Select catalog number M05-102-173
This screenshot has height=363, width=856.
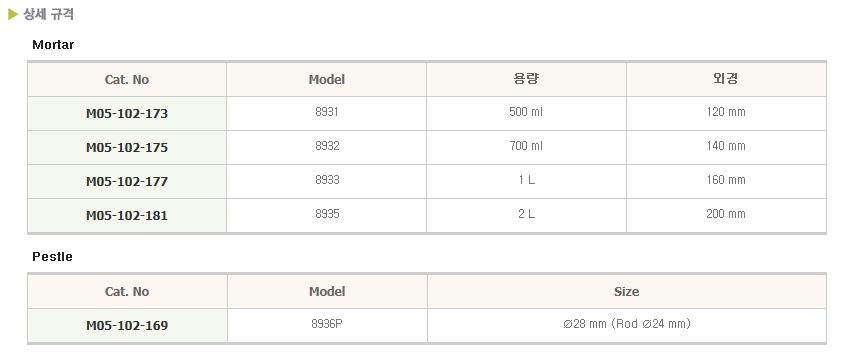127,114
